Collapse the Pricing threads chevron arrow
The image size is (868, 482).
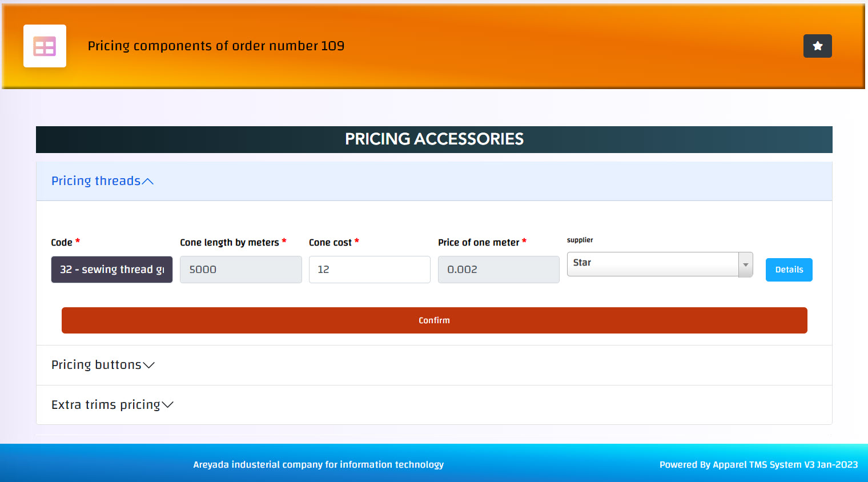click(148, 182)
